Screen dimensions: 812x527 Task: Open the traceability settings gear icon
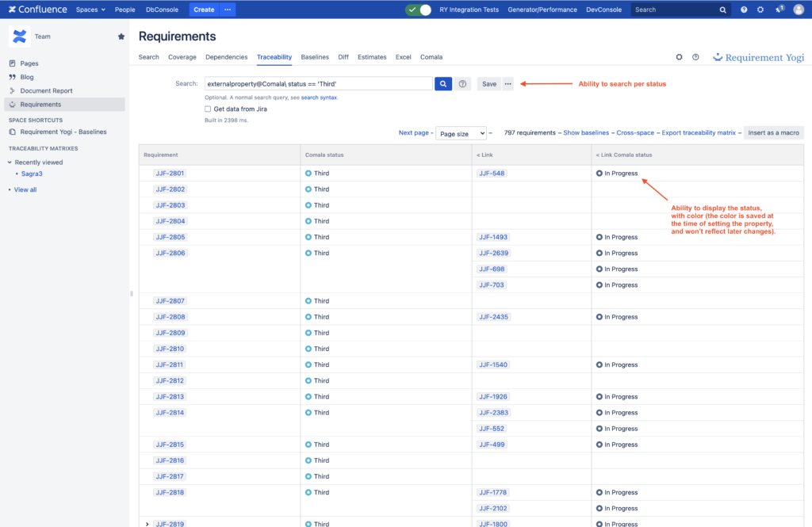(x=680, y=56)
